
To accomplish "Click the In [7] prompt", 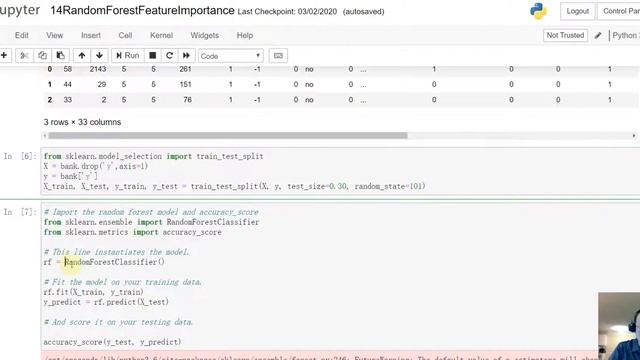I will click(x=20, y=212).
